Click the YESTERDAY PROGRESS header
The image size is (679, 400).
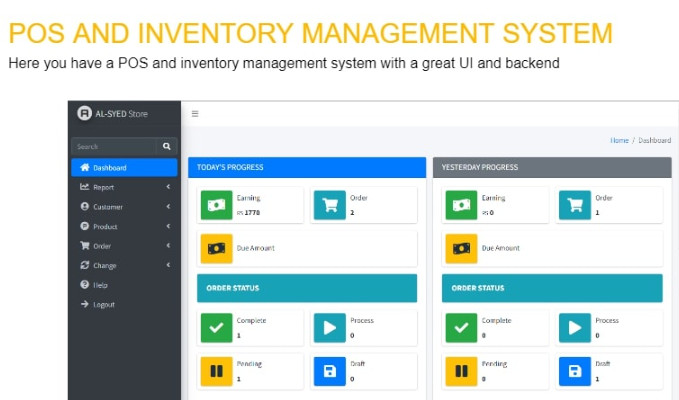552,167
